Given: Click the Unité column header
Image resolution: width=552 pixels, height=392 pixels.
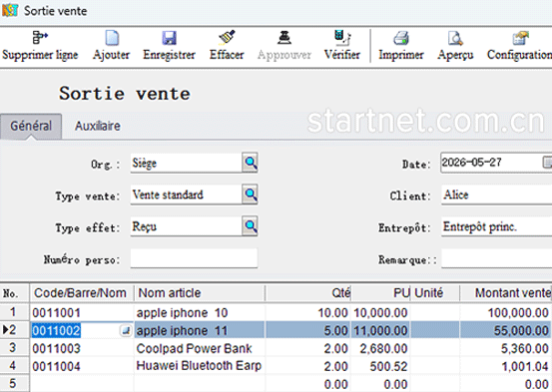Looking at the screenshot, I should 435,293.
